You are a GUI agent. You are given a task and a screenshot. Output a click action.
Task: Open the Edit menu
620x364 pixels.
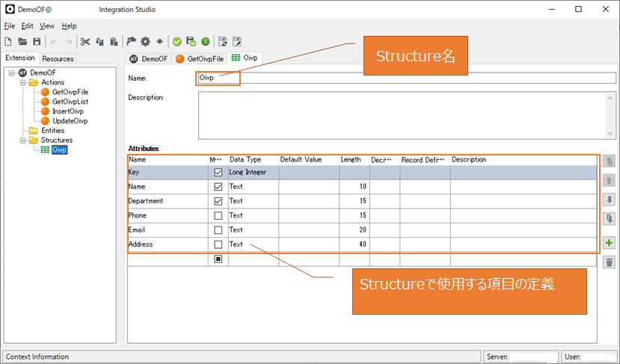[x=27, y=25]
